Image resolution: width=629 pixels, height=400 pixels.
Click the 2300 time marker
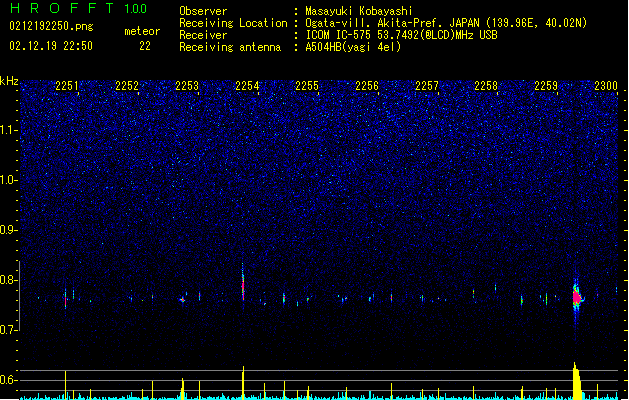(x=606, y=86)
